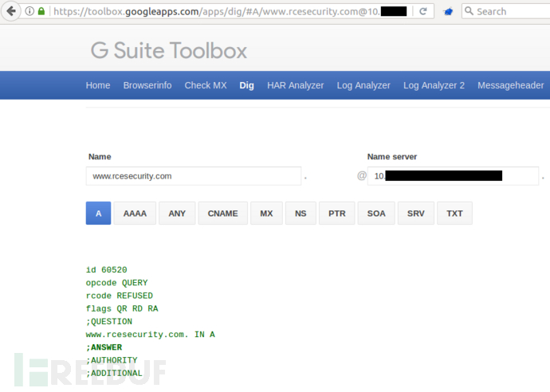Select the PTR record type button
Screen dimensions: 550x392
click(336, 214)
